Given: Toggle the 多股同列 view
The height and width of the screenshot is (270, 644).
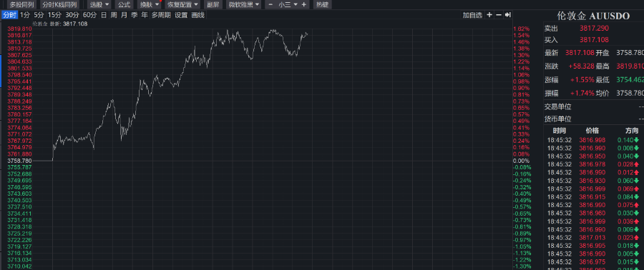Looking at the screenshot, I should tap(21, 4).
